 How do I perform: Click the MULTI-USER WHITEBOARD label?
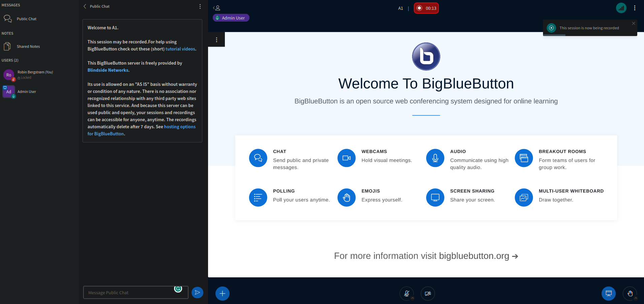point(571,191)
